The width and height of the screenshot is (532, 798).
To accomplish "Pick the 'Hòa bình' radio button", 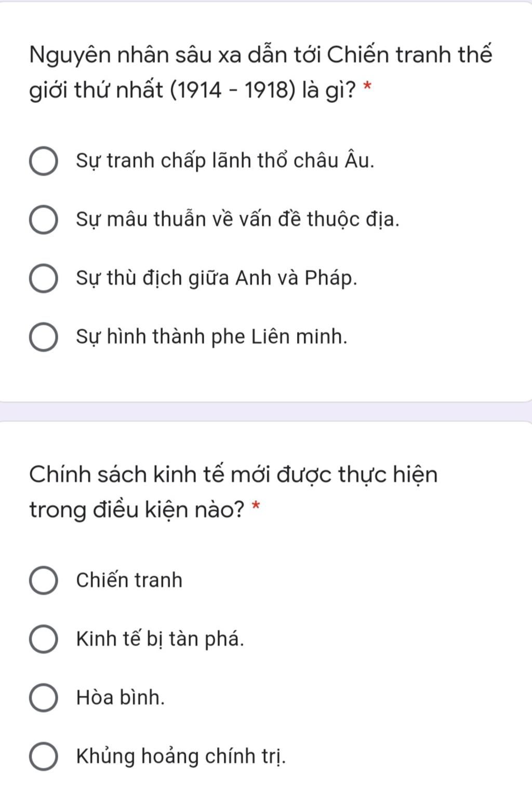I will 43,697.
